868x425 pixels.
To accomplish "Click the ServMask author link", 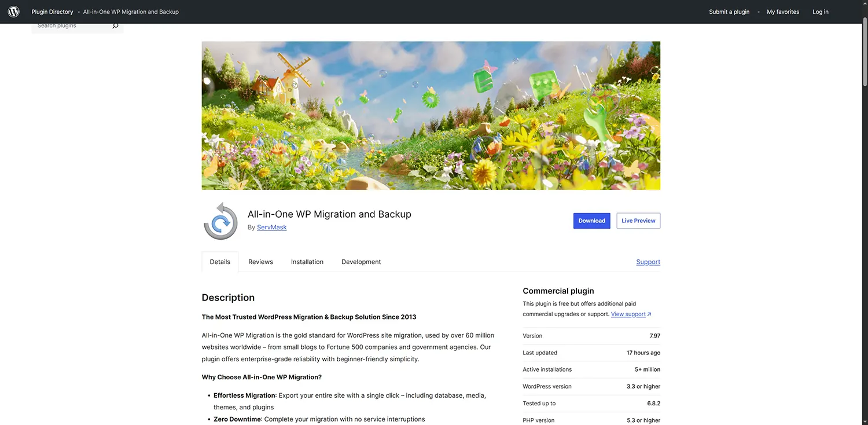I will click(x=271, y=227).
